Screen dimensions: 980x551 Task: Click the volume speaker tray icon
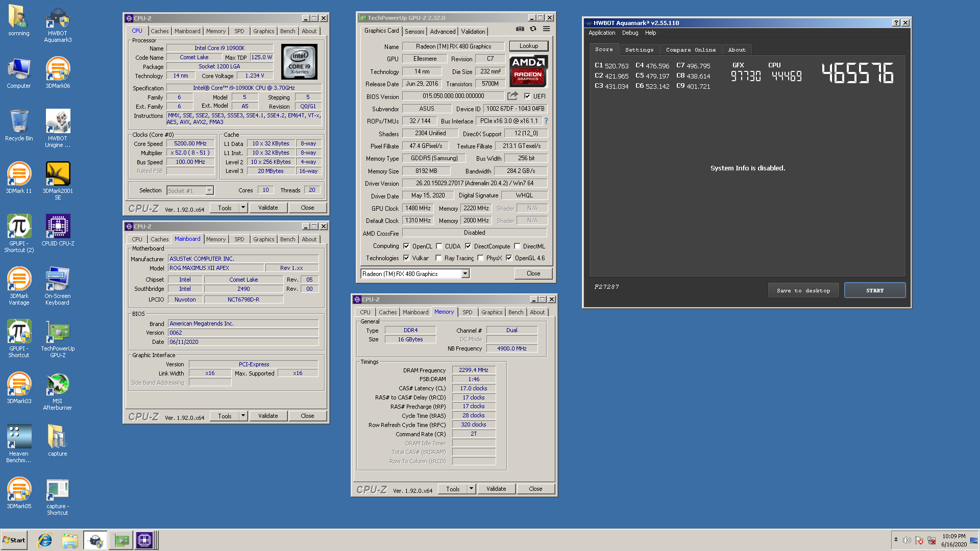[907, 540]
